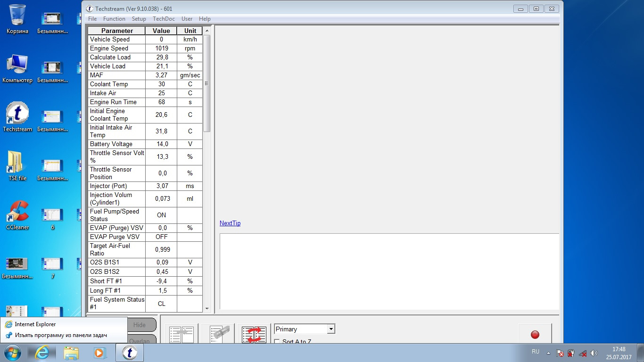Select the Vehicle Speed parameter row
644x362 pixels.
point(145,40)
